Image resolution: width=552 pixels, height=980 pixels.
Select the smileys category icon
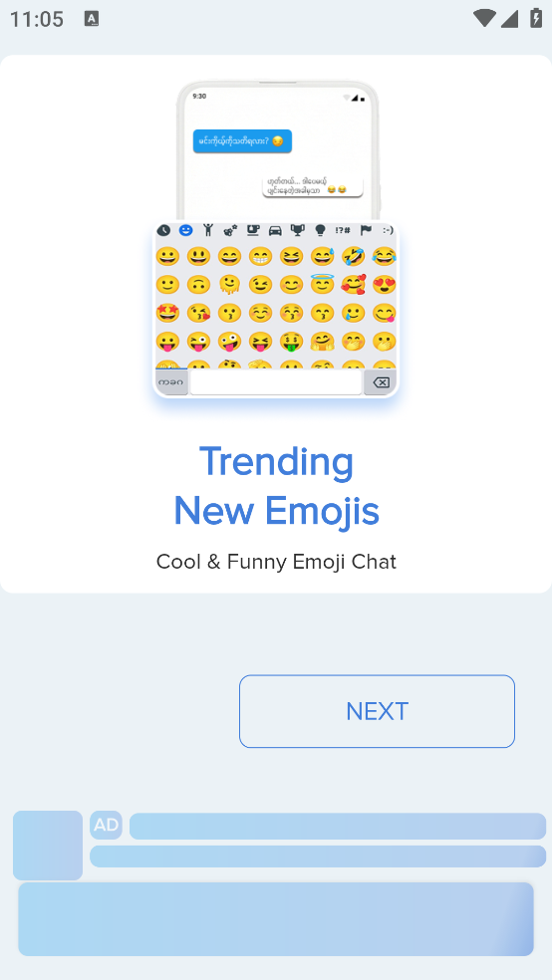click(x=185, y=230)
